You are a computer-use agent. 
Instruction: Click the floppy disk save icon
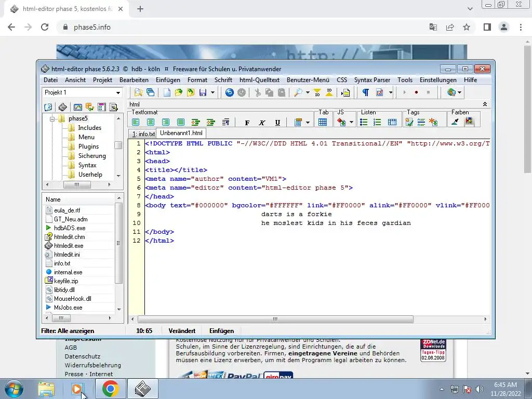(x=203, y=92)
